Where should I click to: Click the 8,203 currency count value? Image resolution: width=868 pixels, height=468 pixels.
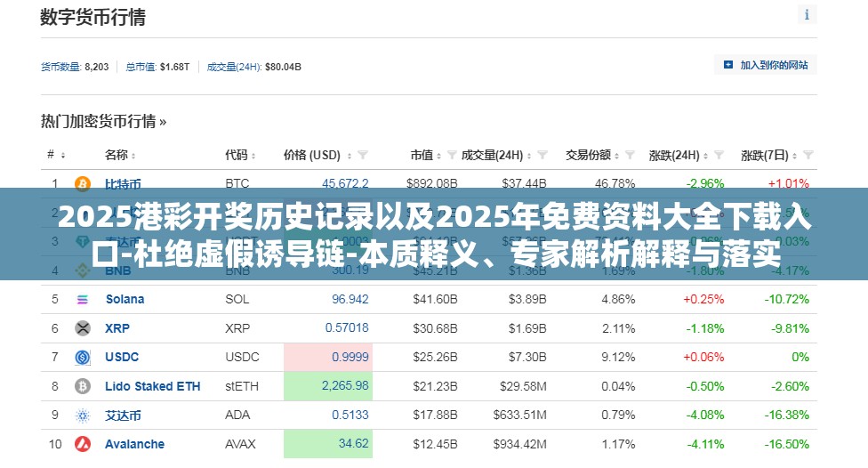(97, 67)
